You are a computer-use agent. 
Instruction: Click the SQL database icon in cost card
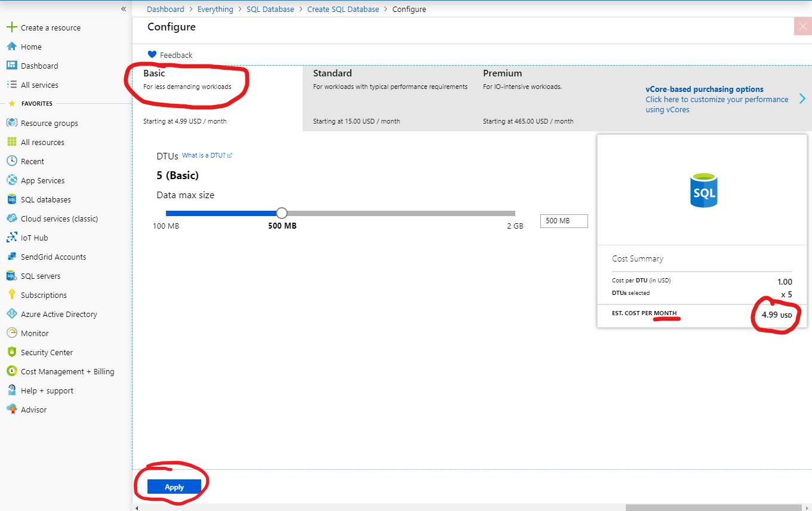(703, 190)
